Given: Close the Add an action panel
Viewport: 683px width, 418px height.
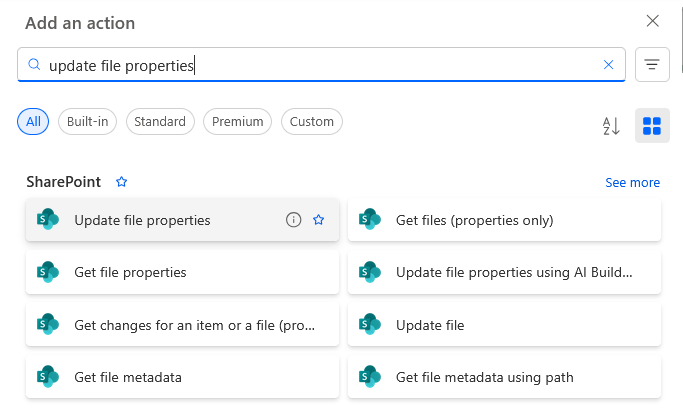Looking at the screenshot, I should 652,20.
